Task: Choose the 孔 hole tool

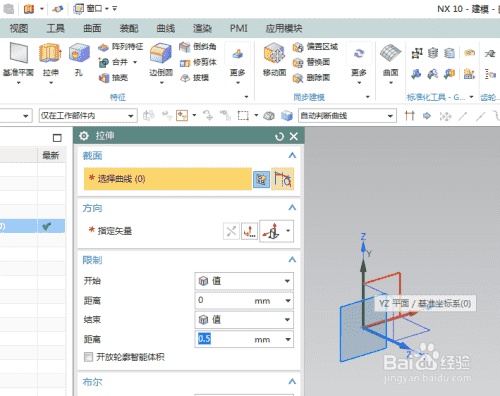Action: [79, 60]
